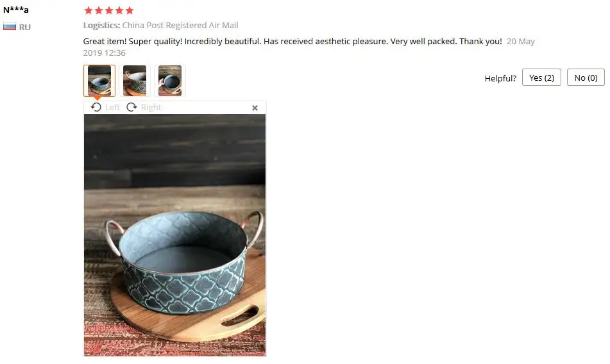
Task: Click the rotate left arrow icon
Action: coord(96,107)
